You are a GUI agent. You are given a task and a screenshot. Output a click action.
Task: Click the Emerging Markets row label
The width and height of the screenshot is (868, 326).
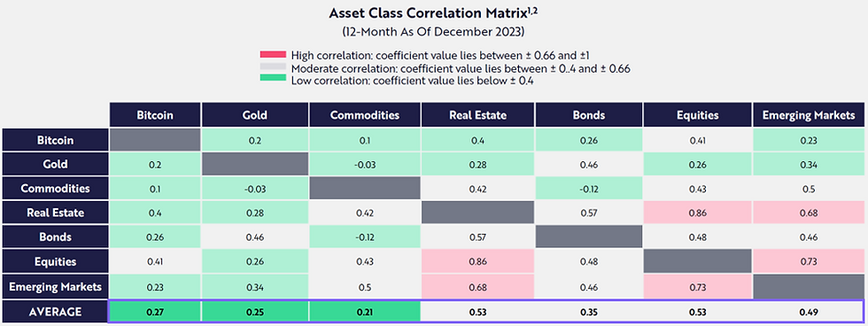tap(55, 287)
